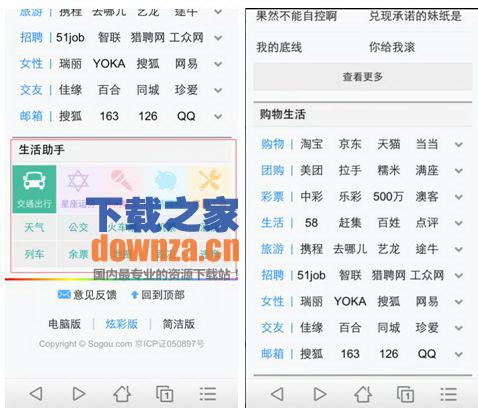This screenshot has height=411, width=478.
Task: Expand the 生活 row chevron on right phone
Action: pos(459,223)
